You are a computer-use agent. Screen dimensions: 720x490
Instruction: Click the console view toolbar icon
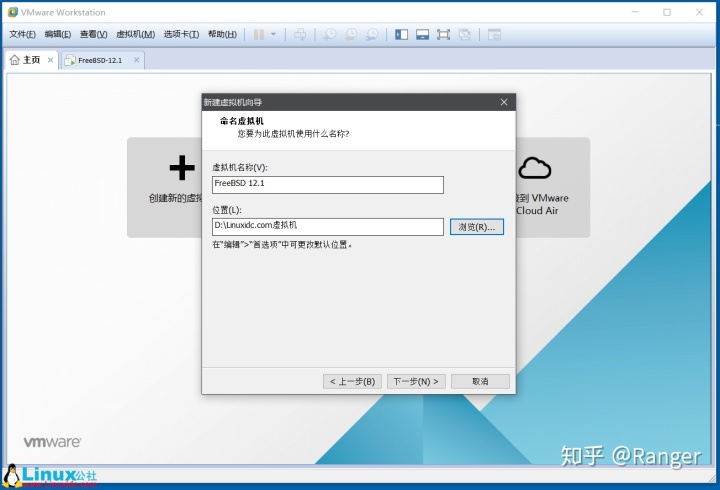pyautogui.click(x=494, y=34)
